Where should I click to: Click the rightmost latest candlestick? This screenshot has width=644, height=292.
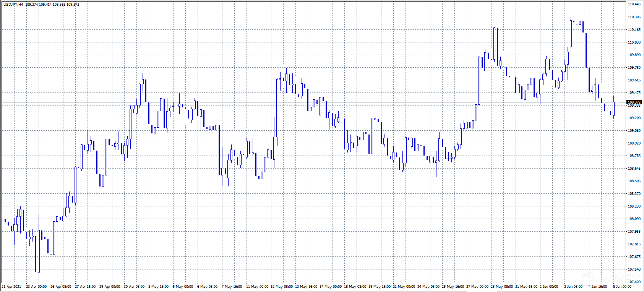coord(614,109)
